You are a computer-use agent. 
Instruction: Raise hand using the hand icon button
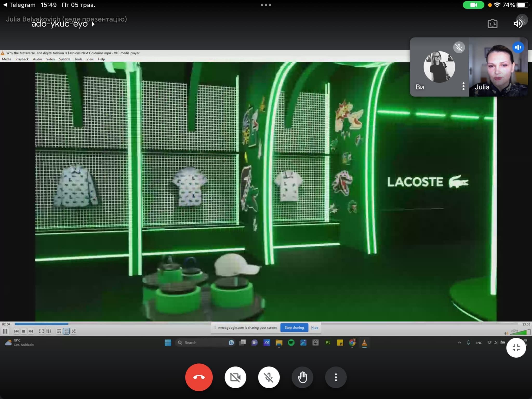pos(302,377)
